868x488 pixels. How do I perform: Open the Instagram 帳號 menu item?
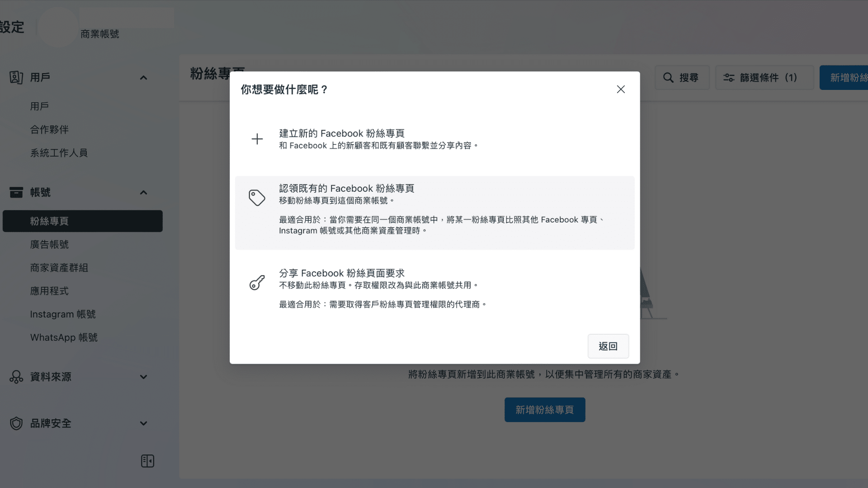(x=63, y=314)
